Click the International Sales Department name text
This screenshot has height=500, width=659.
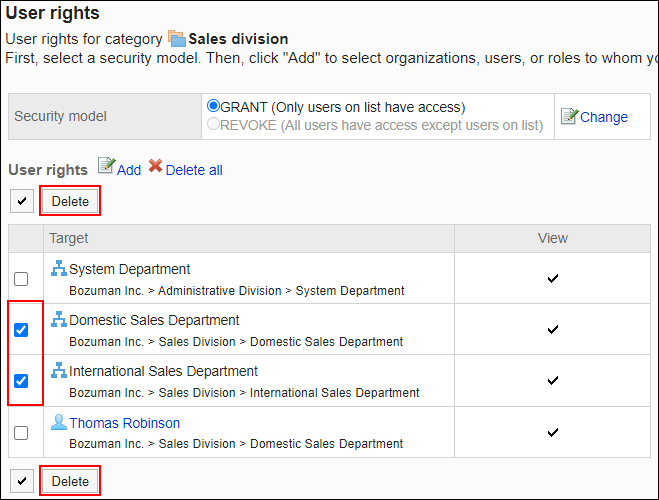[x=163, y=371]
